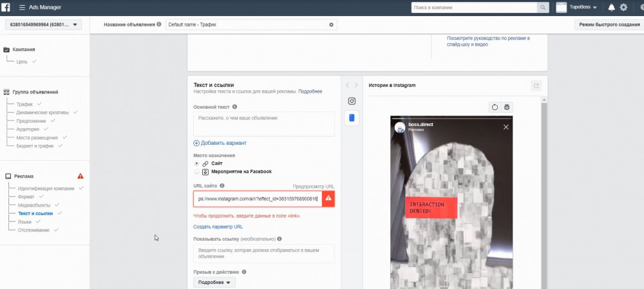Open the ad account 638016549969964 dropdown

coord(43,25)
